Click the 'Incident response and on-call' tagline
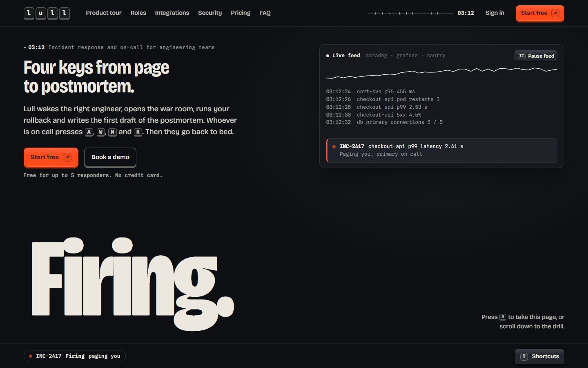The image size is (588, 368). point(131,47)
